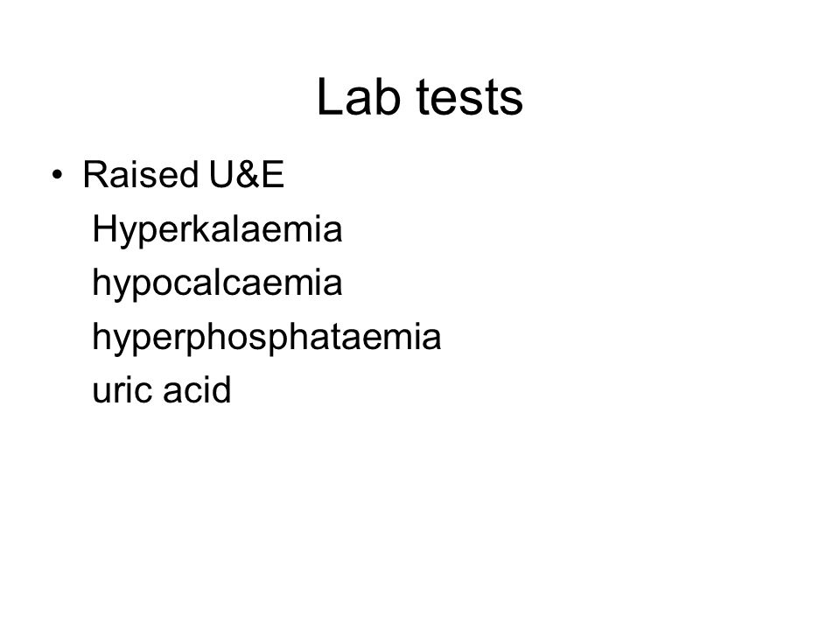Screen dimensions: 840x630
Task: Click the capital R of Raised
Action: click(x=94, y=175)
